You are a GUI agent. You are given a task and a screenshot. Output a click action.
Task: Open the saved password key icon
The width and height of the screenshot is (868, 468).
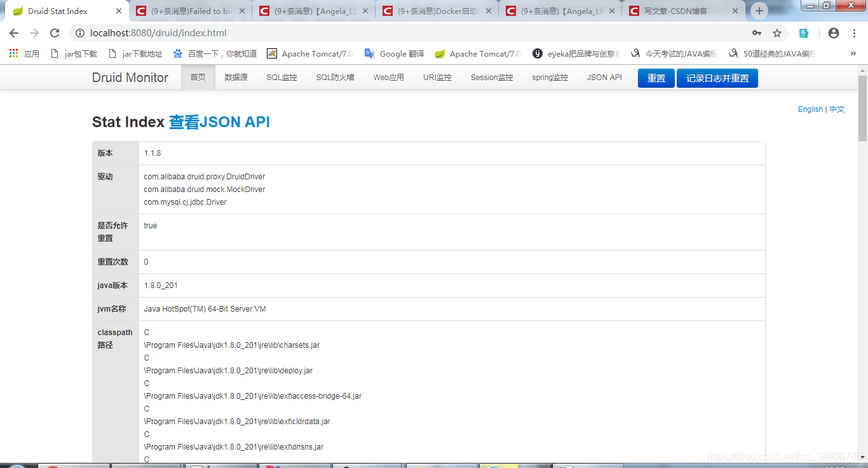click(757, 33)
